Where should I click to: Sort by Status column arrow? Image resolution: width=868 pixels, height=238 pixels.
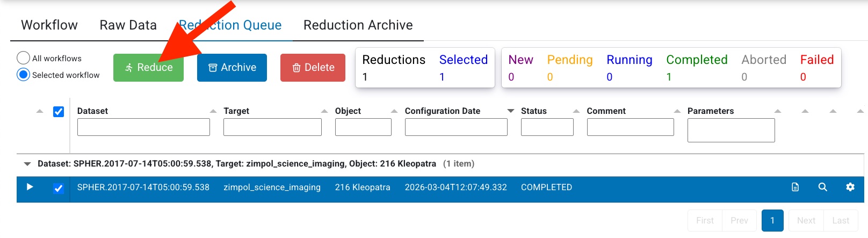576,111
